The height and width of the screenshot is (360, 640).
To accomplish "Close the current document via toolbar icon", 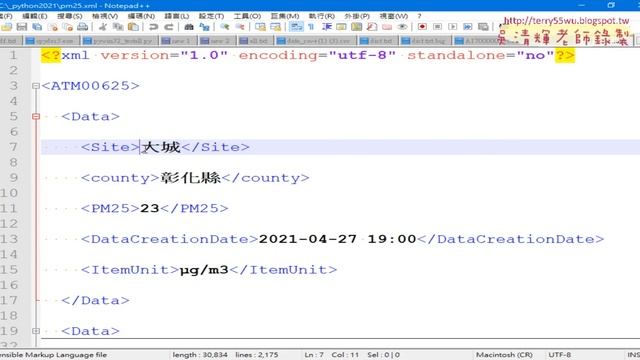I will click(x=53, y=27).
